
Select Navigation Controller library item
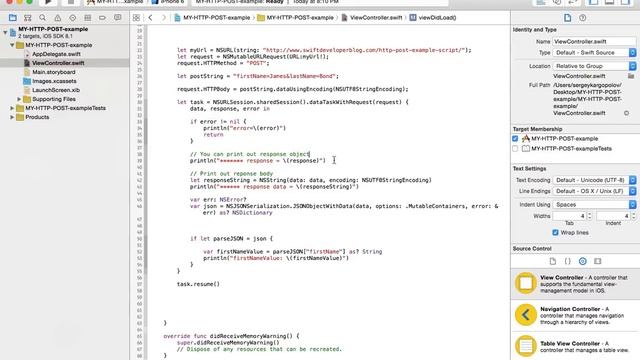(576, 315)
